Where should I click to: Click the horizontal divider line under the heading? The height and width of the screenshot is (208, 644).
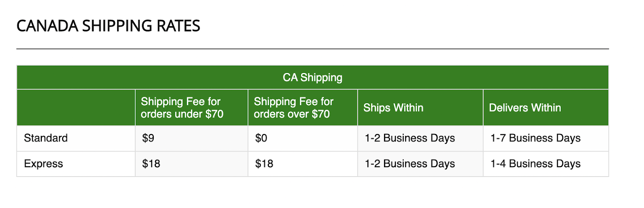[312, 49]
